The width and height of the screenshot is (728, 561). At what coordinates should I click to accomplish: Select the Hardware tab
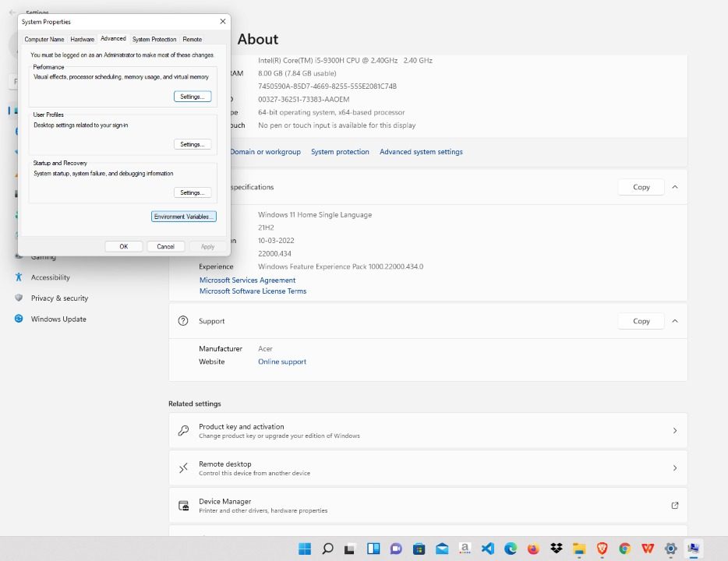tap(83, 39)
